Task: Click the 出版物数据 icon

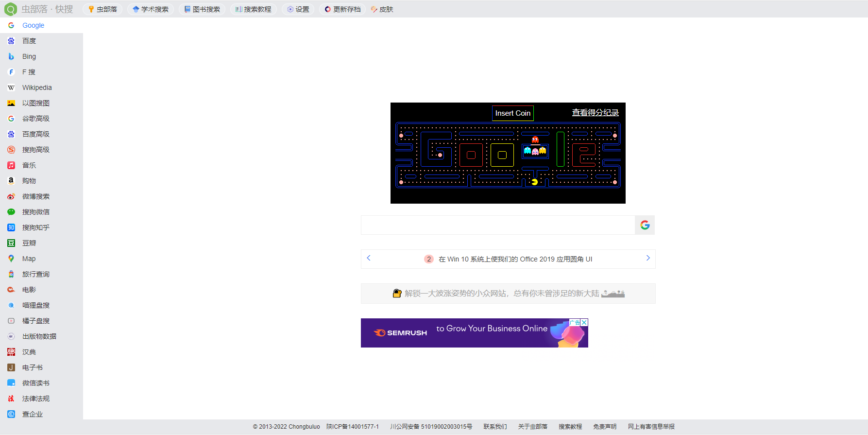Action: [11, 336]
